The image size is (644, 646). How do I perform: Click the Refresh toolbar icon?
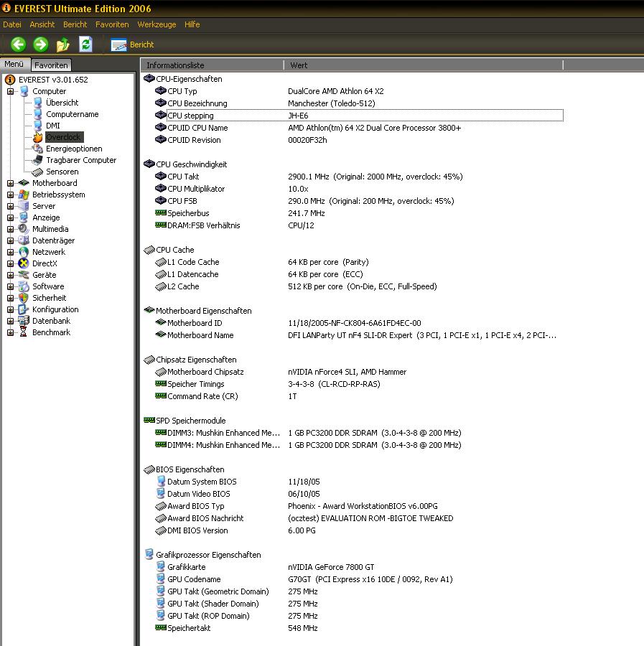click(x=85, y=44)
